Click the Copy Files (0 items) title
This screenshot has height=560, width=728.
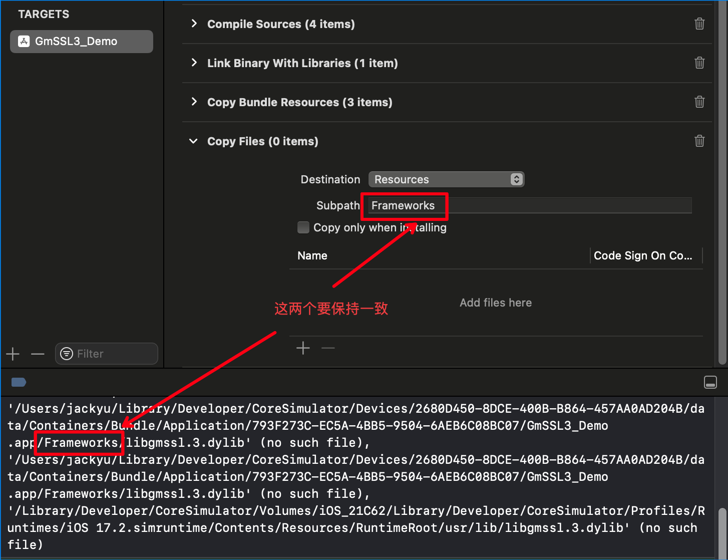tap(263, 141)
